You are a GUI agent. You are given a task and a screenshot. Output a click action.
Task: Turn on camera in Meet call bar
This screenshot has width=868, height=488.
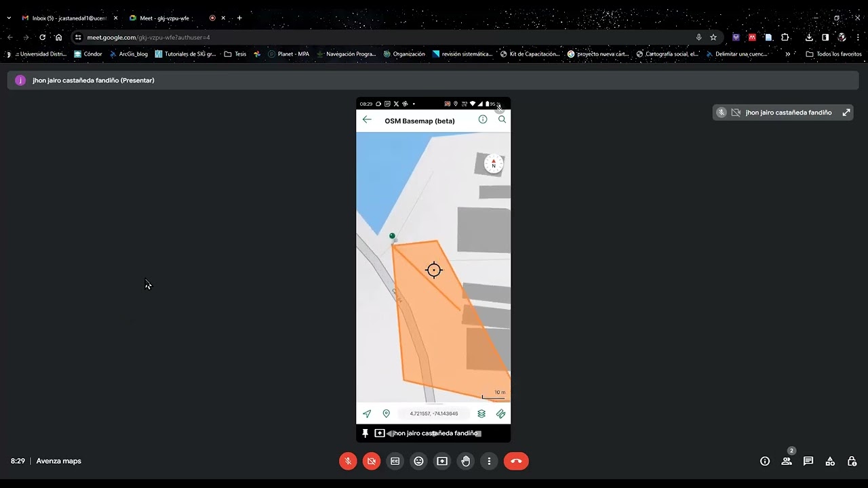[x=372, y=461]
